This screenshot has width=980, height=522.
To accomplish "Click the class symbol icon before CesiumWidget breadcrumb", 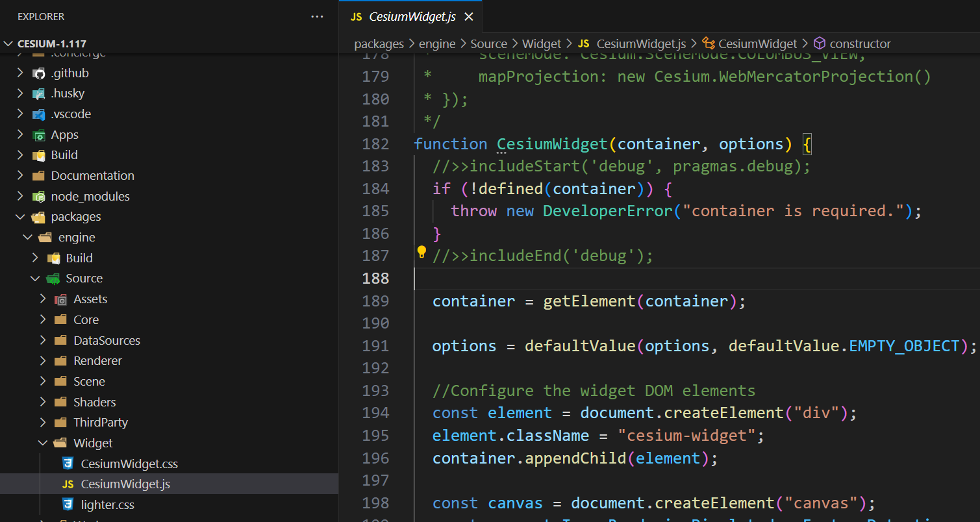I will pos(709,43).
